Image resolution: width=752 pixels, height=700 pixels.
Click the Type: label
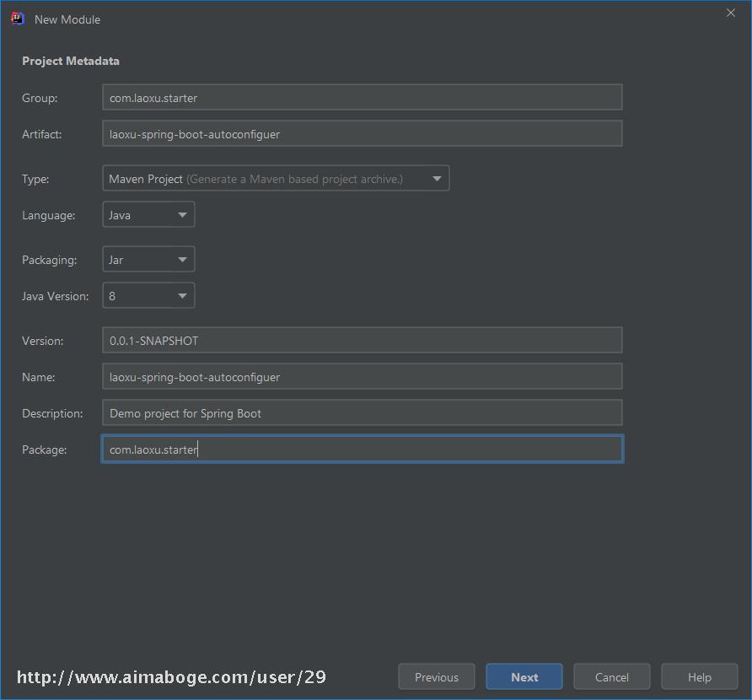point(35,179)
